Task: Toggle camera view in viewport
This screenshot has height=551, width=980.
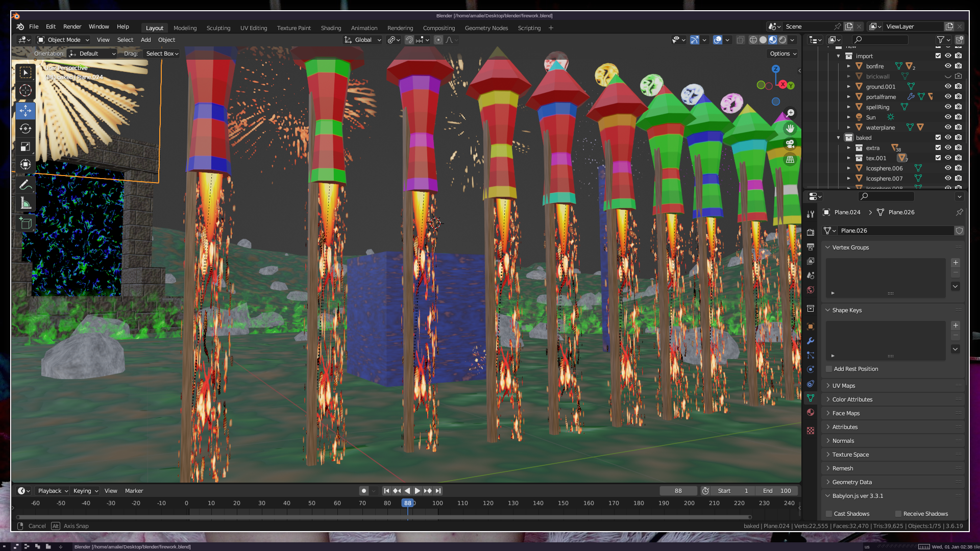Action: (790, 144)
